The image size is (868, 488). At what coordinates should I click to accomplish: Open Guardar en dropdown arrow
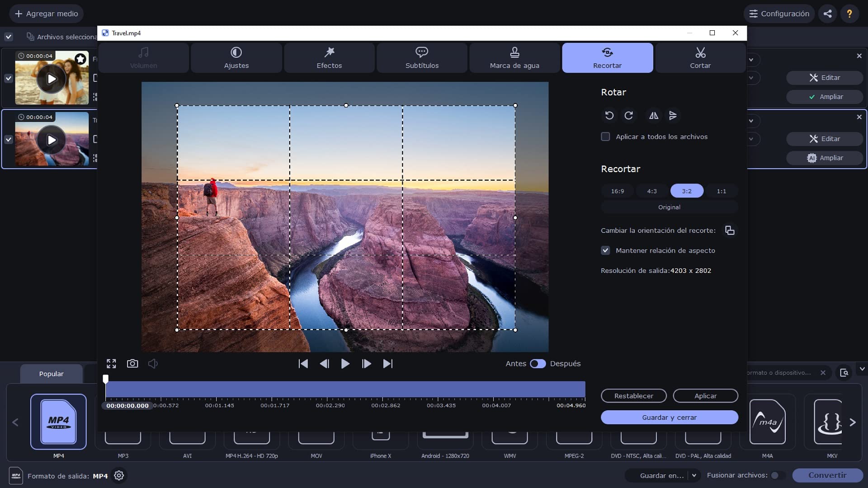[x=694, y=475]
